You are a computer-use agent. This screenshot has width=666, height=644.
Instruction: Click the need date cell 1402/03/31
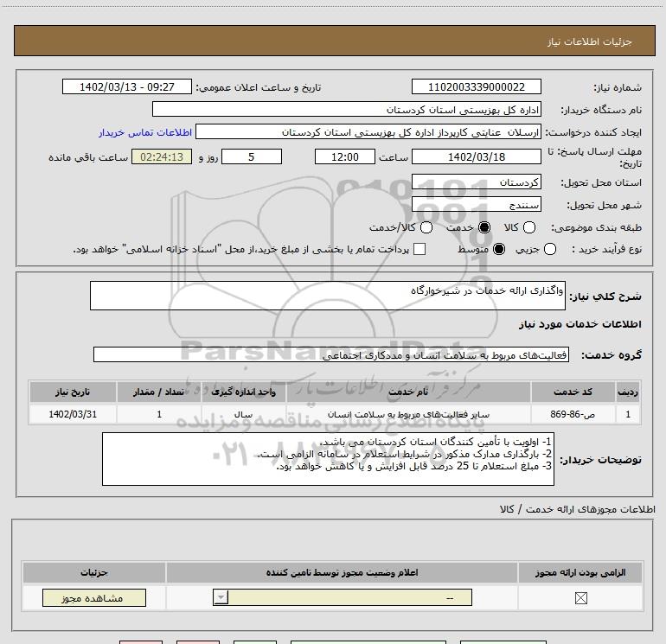click(73, 414)
